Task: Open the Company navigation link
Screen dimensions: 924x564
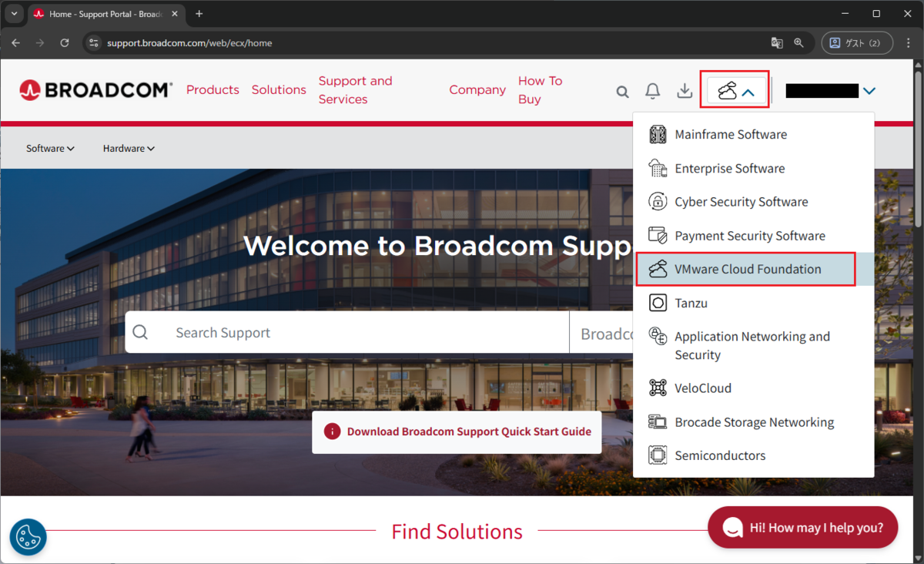Action: tap(477, 90)
